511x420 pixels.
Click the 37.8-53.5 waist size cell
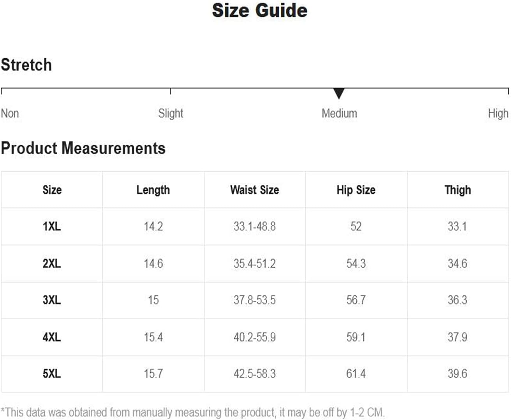tap(255, 300)
